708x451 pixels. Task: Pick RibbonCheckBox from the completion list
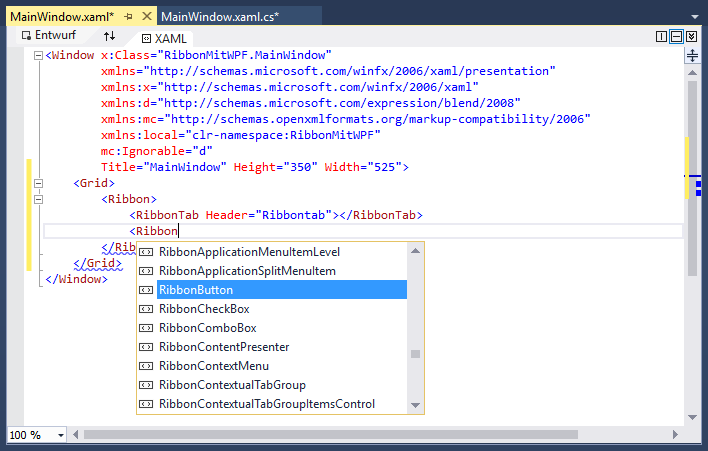pyautogui.click(x=272, y=309)
